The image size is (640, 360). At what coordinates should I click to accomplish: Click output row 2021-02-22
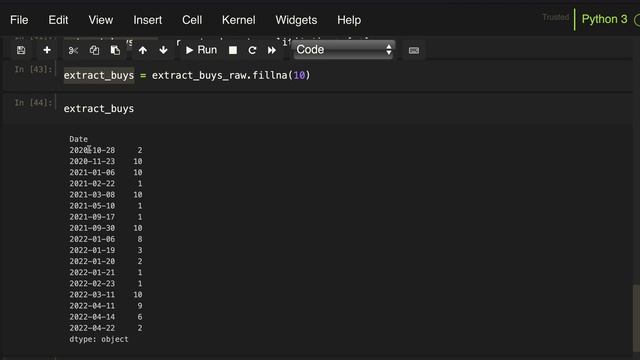click(106, 184)
